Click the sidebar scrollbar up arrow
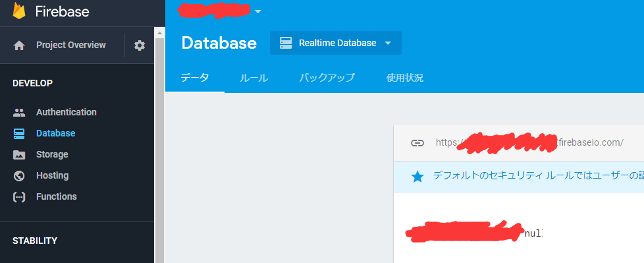This screenshot has width=644, height=263. [x=159, y=32]
